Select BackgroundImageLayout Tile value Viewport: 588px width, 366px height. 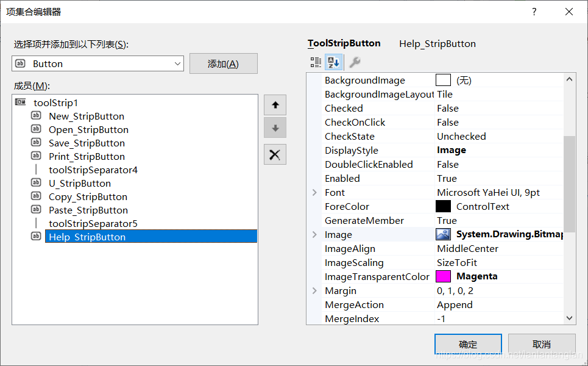[445, 94]
